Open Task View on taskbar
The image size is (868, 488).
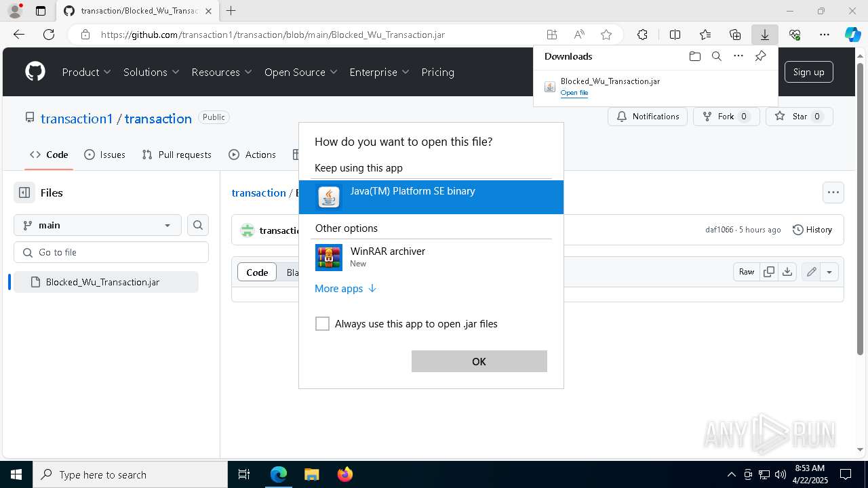(x=244, y=474)
